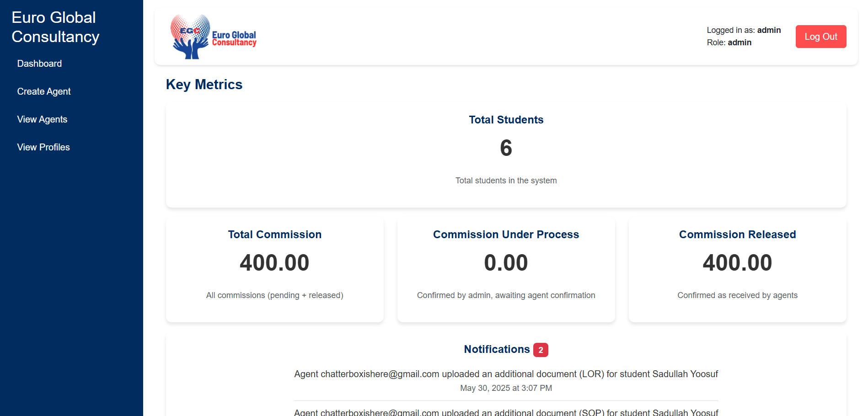Open the Commission Under Process card
Image resolution: width=868 pixels, height=416 pixels.
[506, 270]
